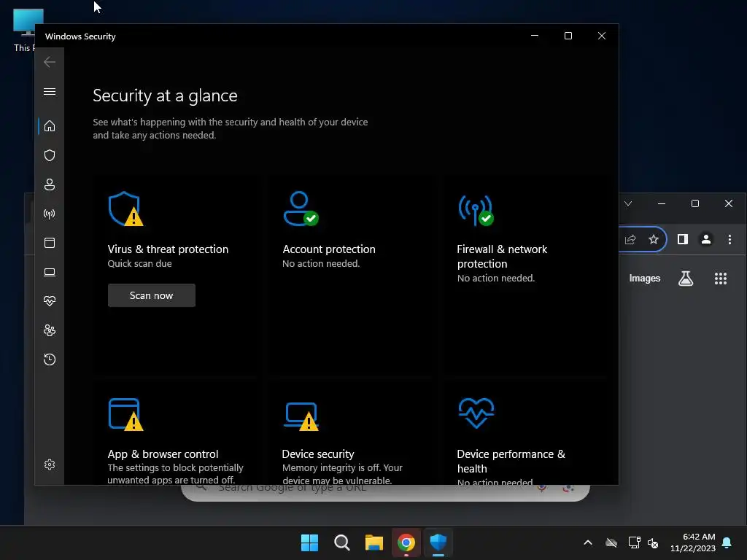Toggle Chrome side panel icon
Viewport: 747px width, 560px height.
click(683, 239)
